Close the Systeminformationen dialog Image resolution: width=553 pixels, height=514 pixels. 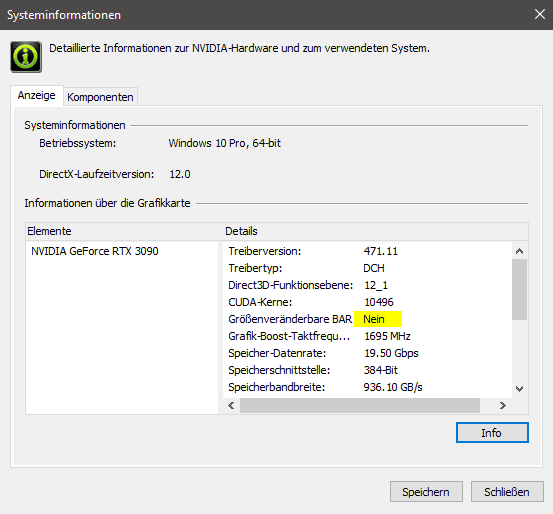[x=540, y=14]
